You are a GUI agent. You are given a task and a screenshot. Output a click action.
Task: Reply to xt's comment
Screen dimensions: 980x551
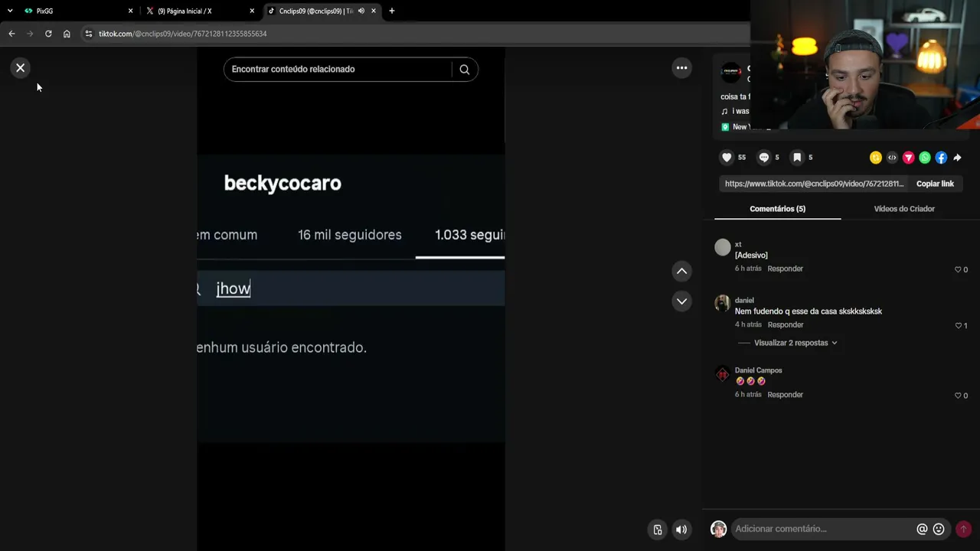tap(785, 269)
